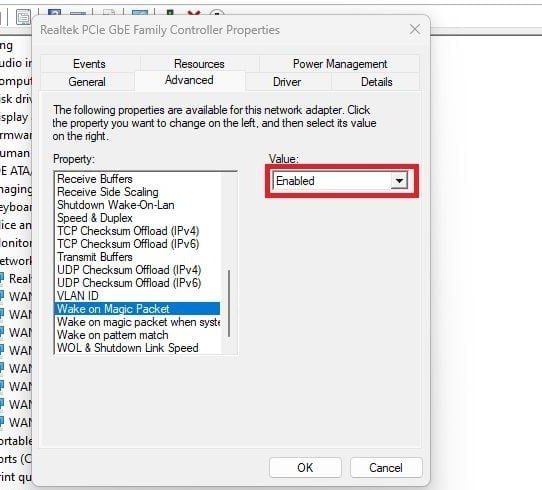The height and width of the screenshot is (490, 542).
Task: Select Wake on pattern match property
Action: point(137,335)
